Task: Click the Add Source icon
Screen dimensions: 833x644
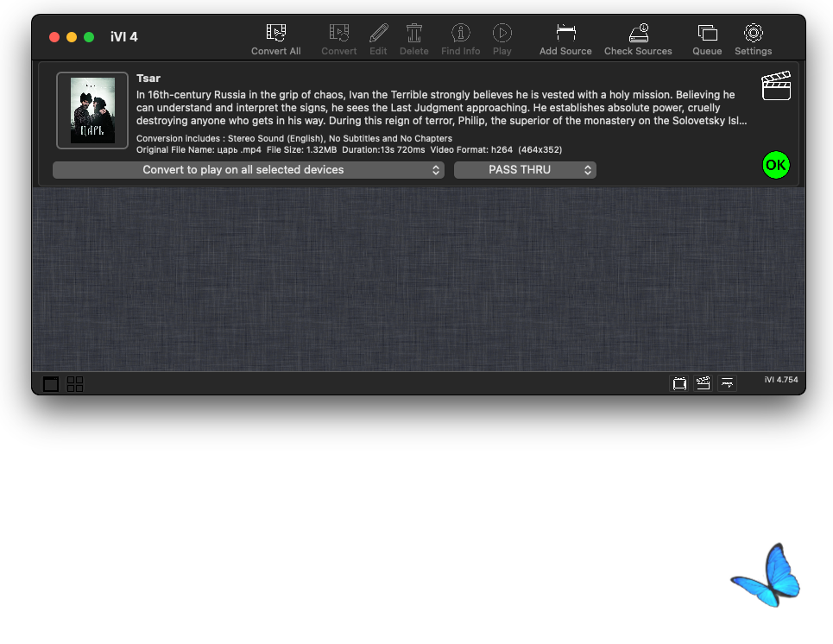Action: 565,33
